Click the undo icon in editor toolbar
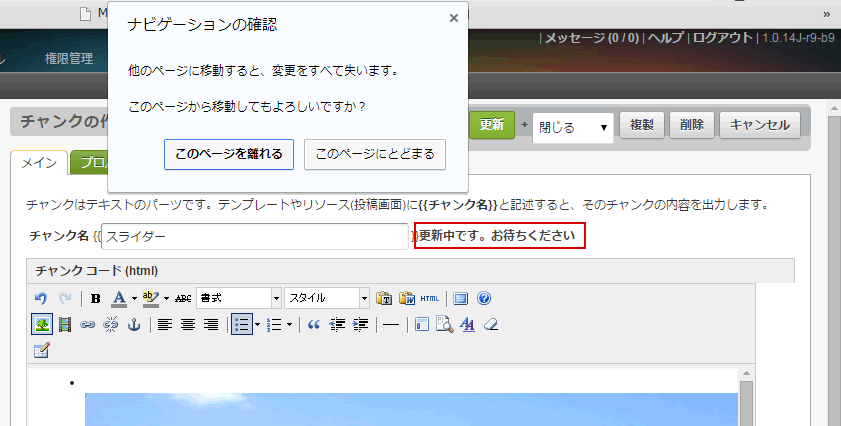841x426 pixels. tap(41, 298)
